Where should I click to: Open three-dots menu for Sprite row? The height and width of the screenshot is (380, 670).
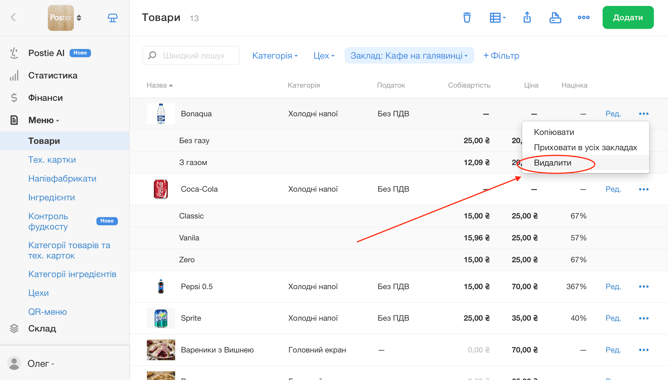point(644,318)
